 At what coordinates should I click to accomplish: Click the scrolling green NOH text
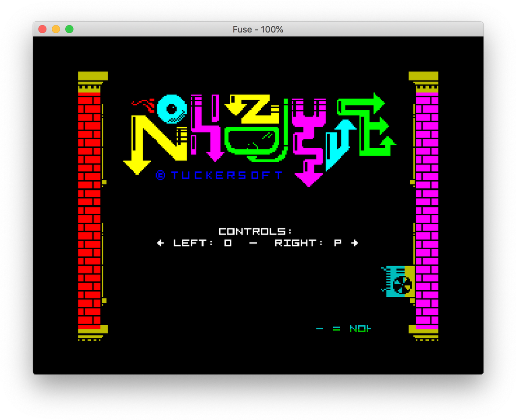tap(360, 329)
